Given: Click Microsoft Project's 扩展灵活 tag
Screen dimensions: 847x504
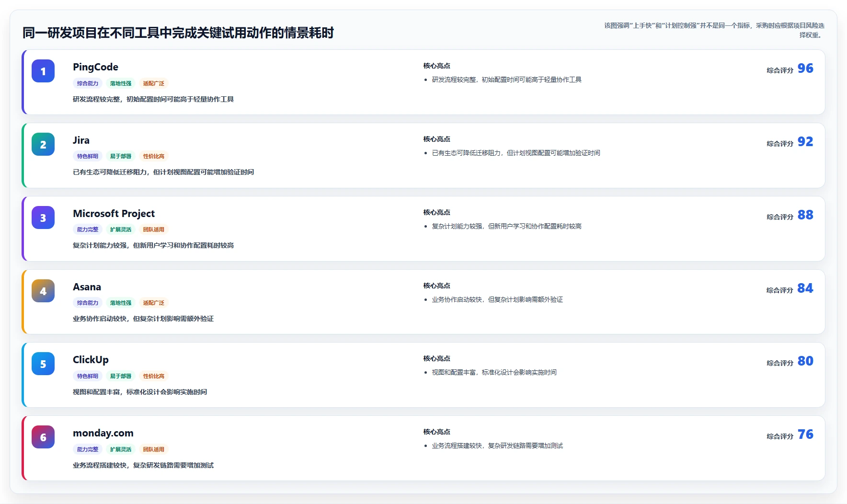Looking at the screenshot, I should point(121,229).
